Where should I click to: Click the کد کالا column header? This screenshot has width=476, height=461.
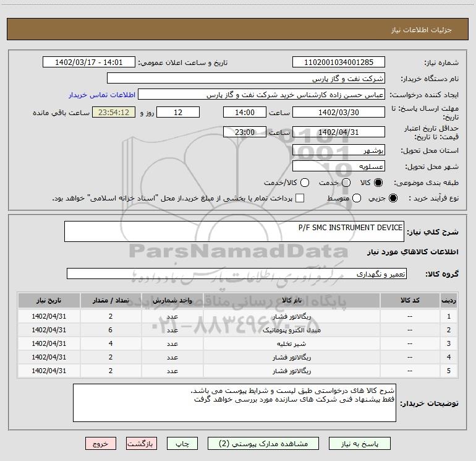click(410, 300)
